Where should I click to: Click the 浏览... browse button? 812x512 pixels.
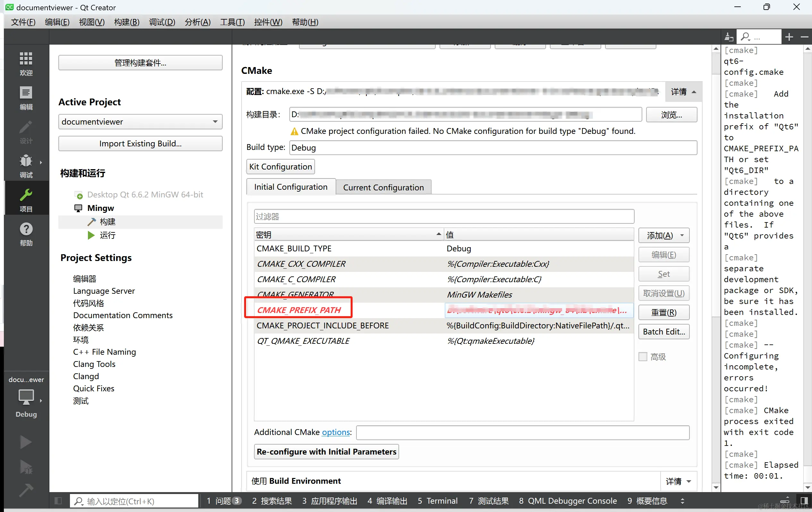pyautogui.click(x=671, y=115)
